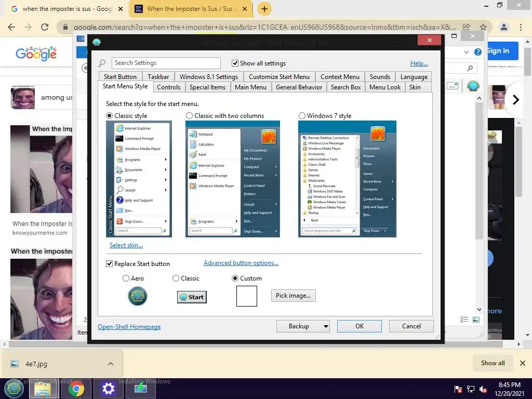Open the Context Menu tab
Image resolution: width=532 pixels, height=399 pixels.
pyautogui.click(x=340, y=77)
